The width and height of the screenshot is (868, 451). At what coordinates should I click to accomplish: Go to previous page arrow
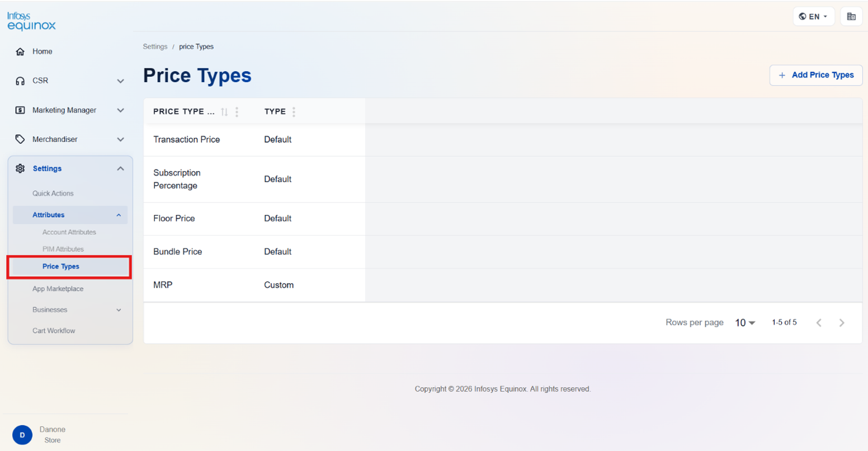[819, 322]
